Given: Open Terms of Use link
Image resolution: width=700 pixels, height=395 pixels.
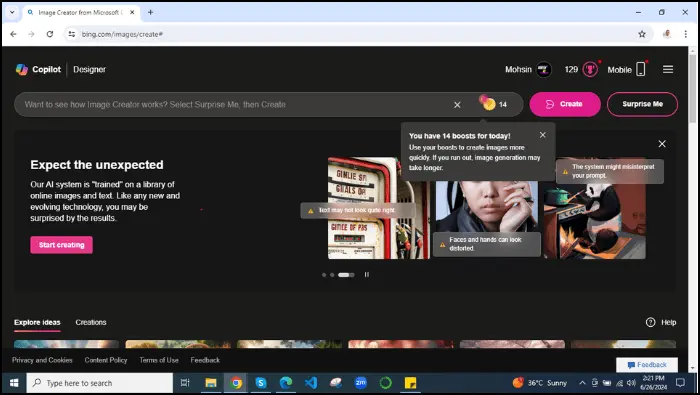Looking at the screenshot, I should [x=159, y=360].
